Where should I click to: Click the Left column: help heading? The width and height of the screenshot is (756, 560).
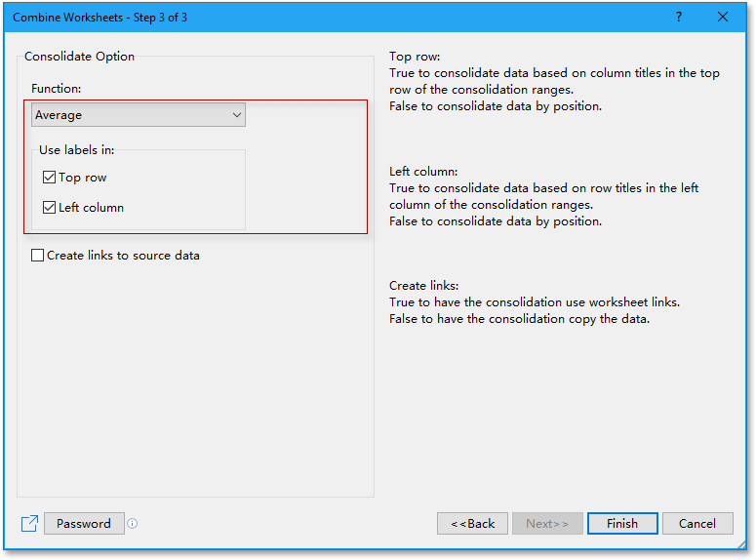click(x=423, y=171)
